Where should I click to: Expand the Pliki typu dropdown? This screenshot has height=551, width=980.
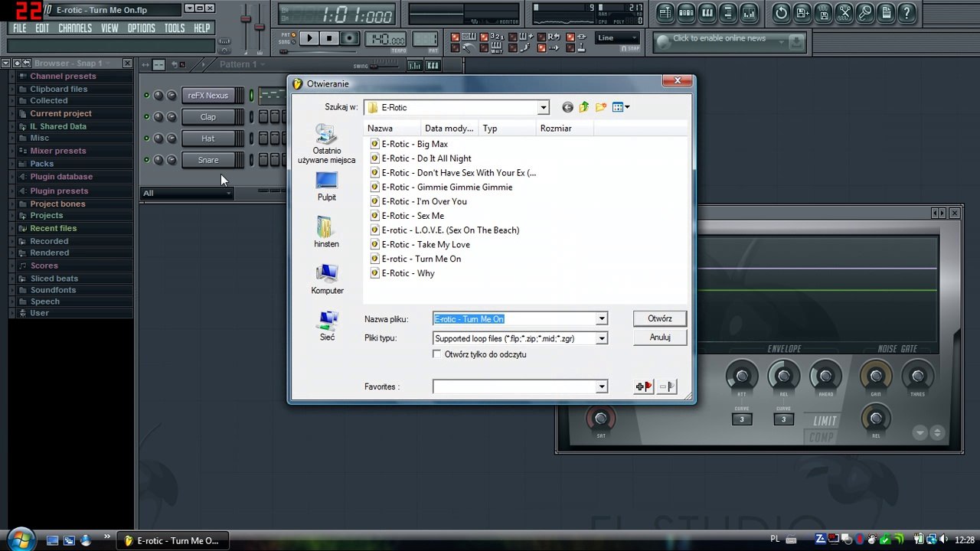click(x=602, y=338)
